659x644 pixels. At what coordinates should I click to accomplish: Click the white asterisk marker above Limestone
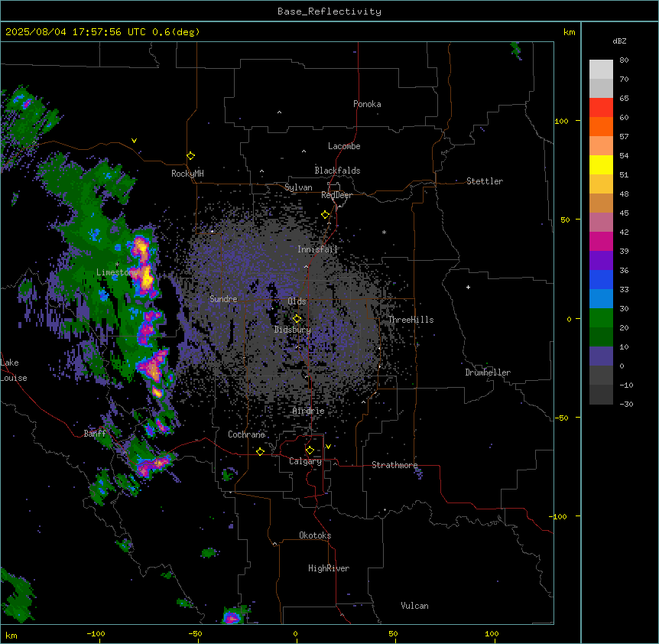[x=117, y=265]
